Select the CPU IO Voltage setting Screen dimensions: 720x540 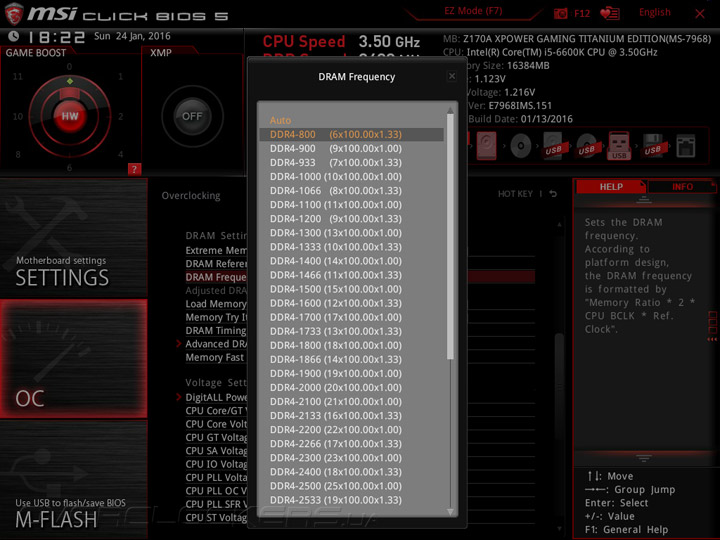pos(216,464)
